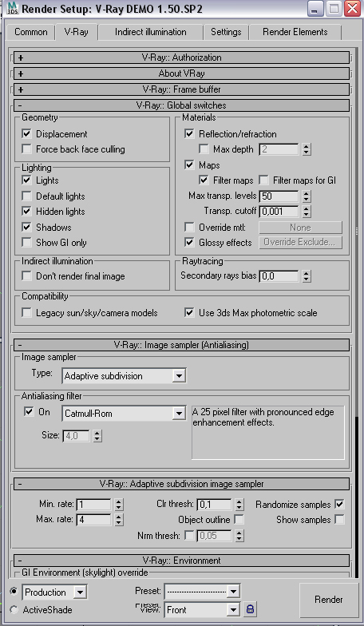Expand the About VRay rollout

point(182,73)
